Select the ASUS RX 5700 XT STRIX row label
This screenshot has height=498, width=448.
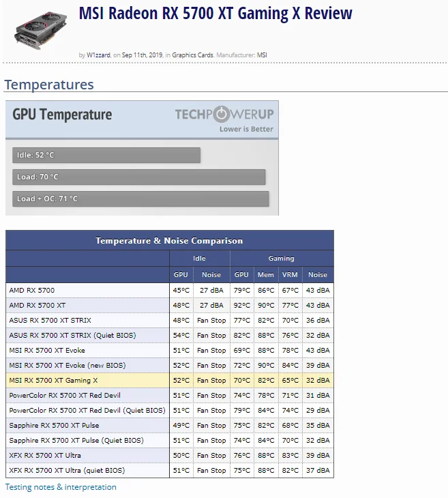(50, 320)
